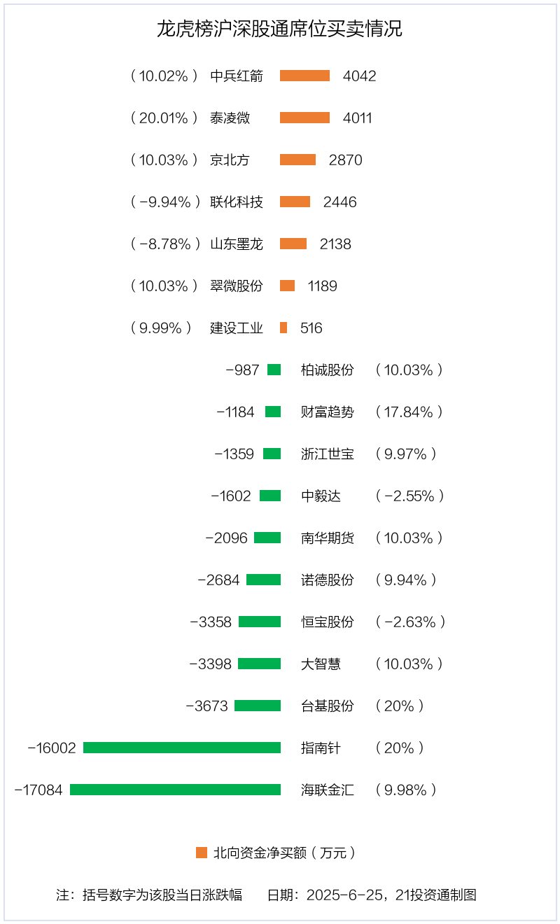Viewport: 560px width, 924px height.
Task: Select the 山东墨龙 orange bar
Action: (x=293, y=244)
